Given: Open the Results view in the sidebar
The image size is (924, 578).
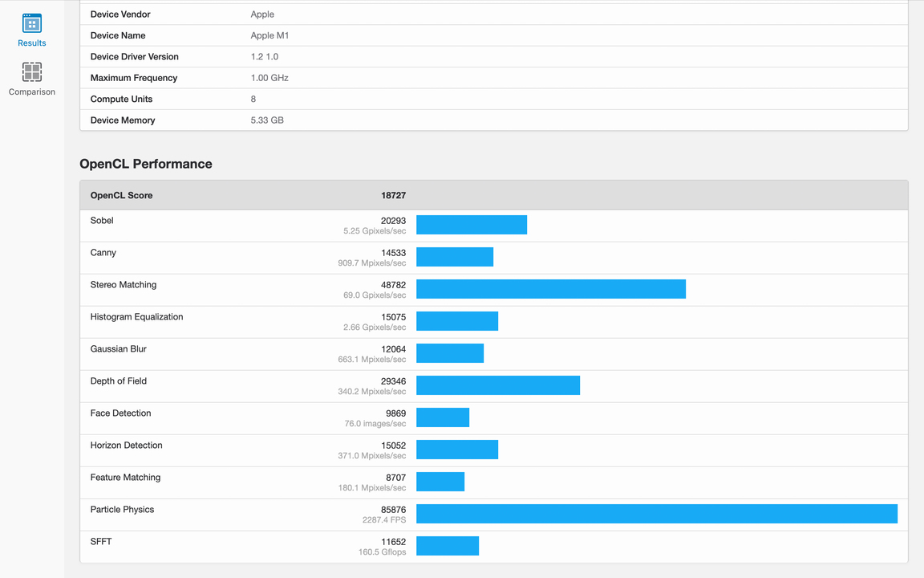Looking at the screenshot, I should [x=32, y=31].
